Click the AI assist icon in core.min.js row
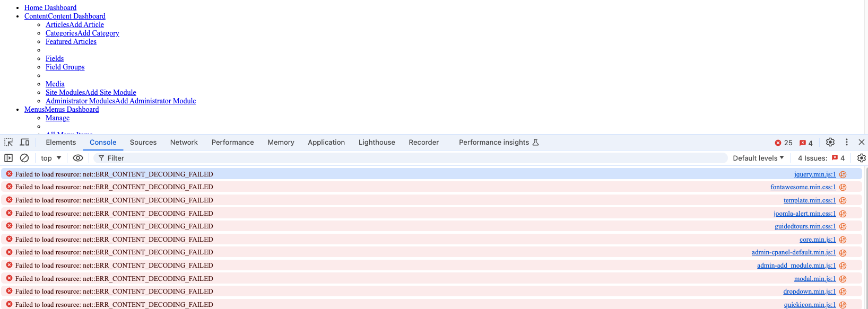 pos(843,240)
